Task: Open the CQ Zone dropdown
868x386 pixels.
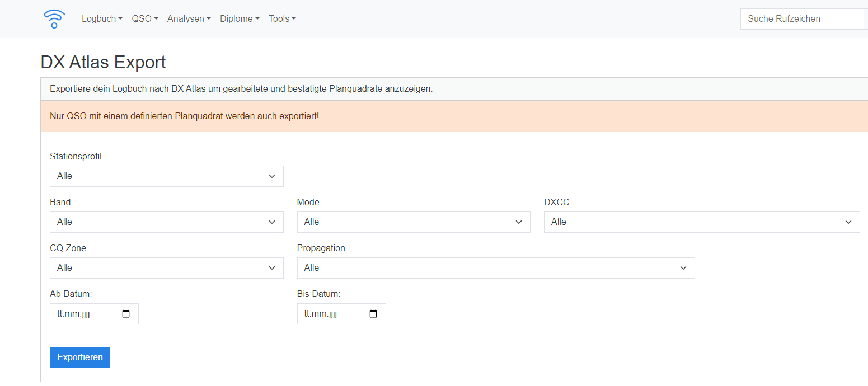Action: tap(166, 268)
